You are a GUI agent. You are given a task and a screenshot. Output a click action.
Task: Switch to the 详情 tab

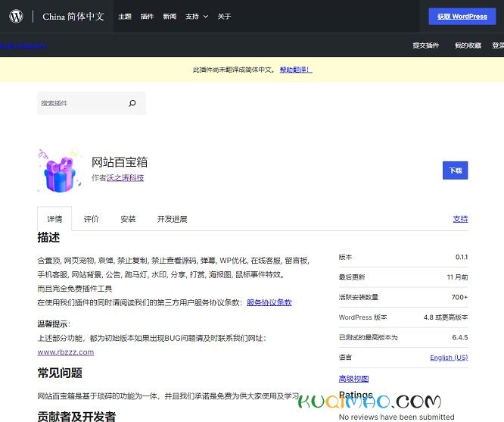click(54, 219)
